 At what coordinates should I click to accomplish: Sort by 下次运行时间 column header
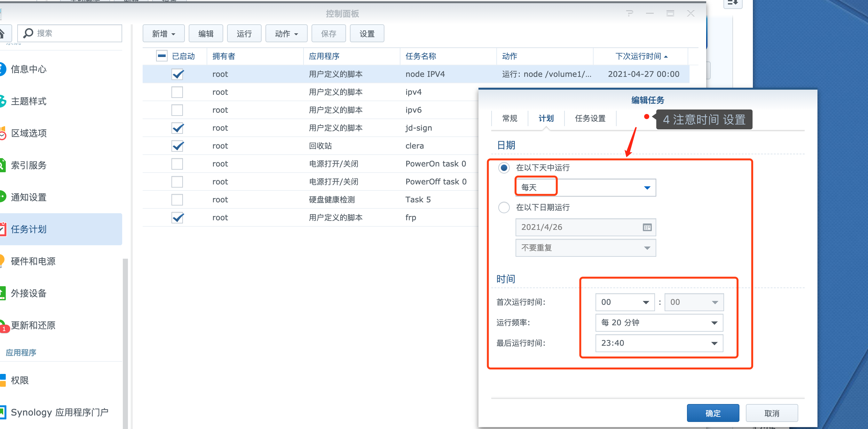tap(641, 56)
